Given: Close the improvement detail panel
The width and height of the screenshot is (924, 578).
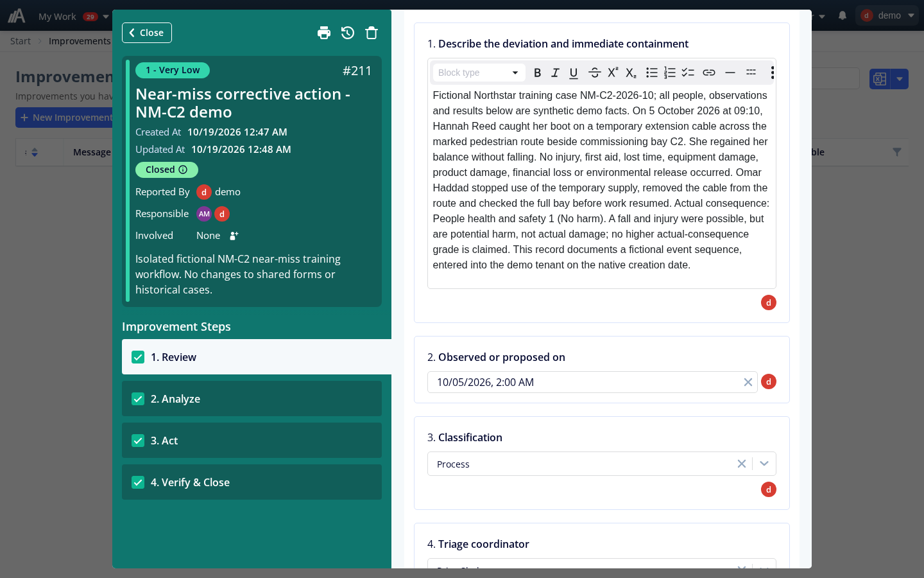Looking at the screenshot, I should 147,33.
